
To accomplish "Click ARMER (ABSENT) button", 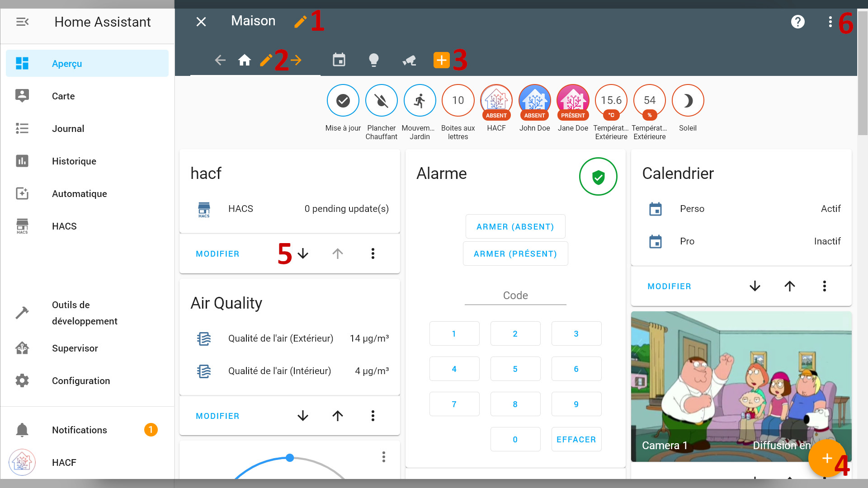I will pyautogui.click(x=515, y=226).
